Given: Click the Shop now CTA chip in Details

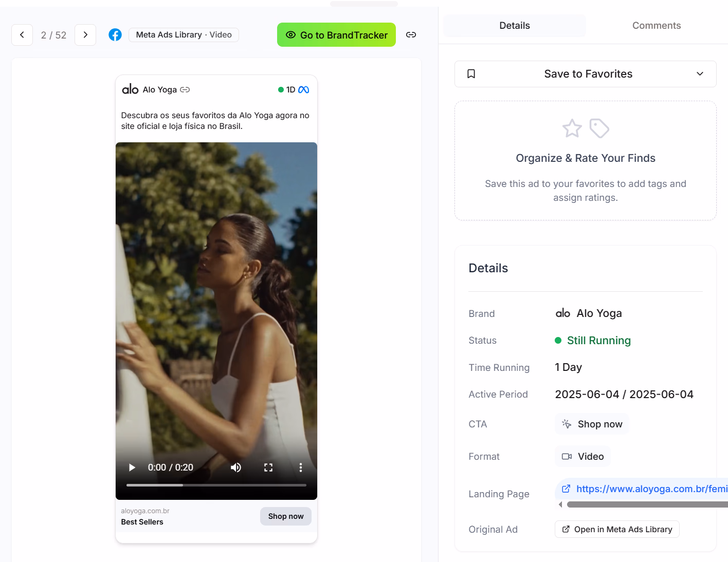Looking at the screenshot, I should [592, 424].
